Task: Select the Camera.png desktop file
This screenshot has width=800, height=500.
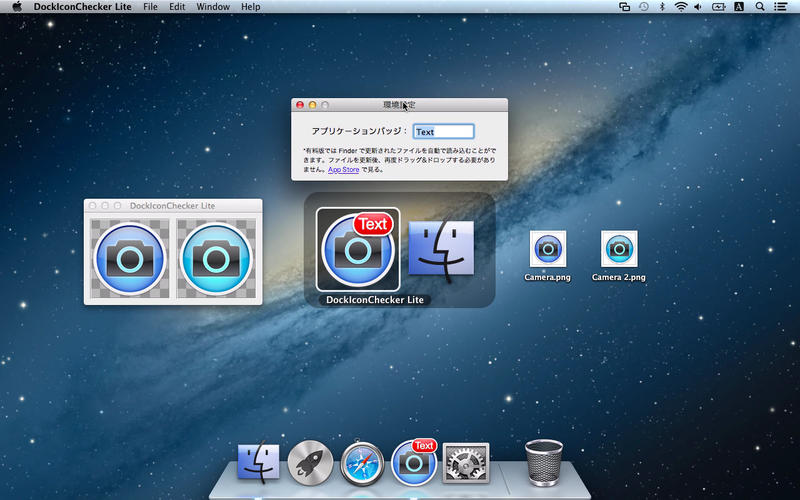Action: coord(547,250)
